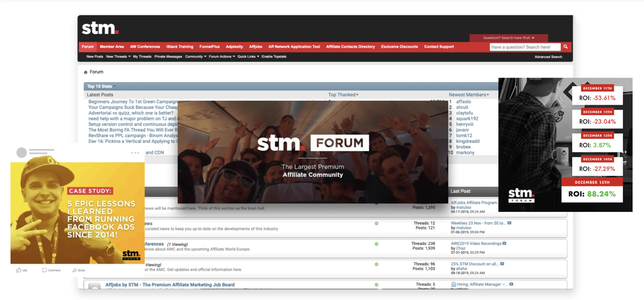Open the iStack Training menu item

[179, 47]
